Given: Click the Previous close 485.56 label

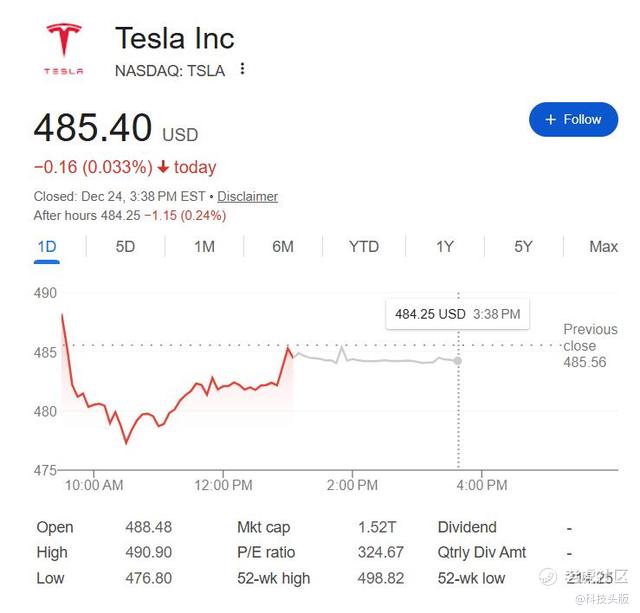Looking at the screenshot, I should pos(590,345).
